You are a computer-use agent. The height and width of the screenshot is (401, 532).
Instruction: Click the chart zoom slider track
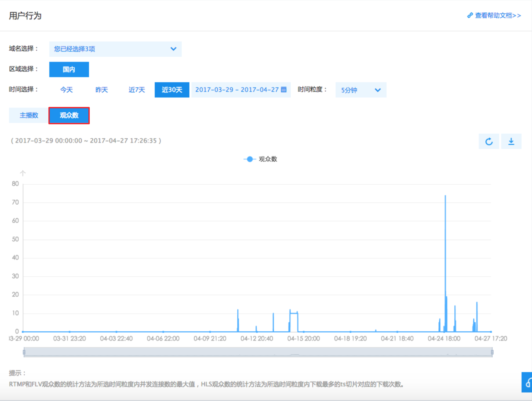[258, 352]
